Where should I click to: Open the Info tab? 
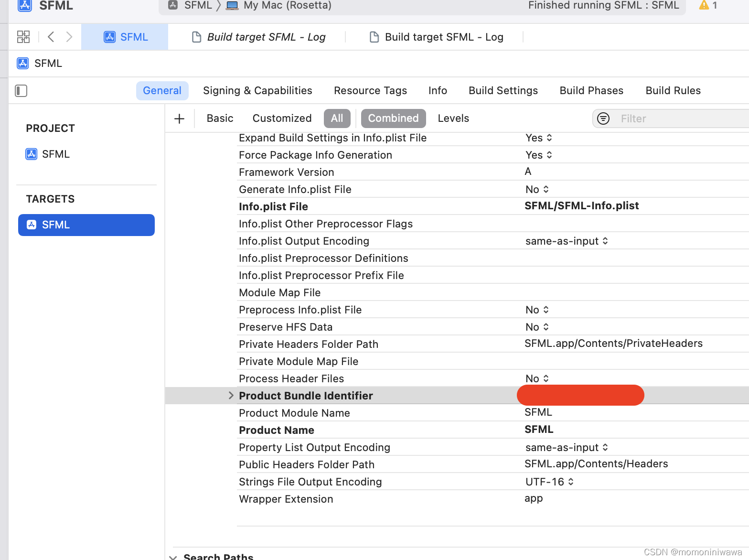tap(438, 90)
